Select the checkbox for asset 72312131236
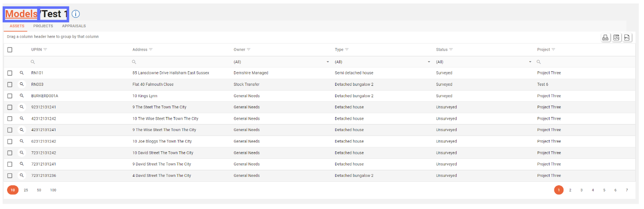Image resolution: width=644 pixels, height=209 pixels. click(x=10, y=176)
